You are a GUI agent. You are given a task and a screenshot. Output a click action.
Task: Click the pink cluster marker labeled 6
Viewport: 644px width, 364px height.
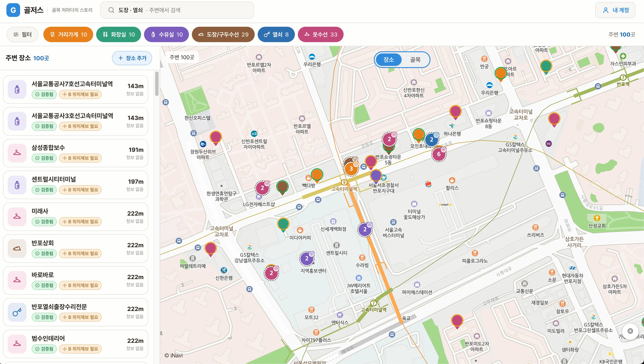tap(439, 154)
